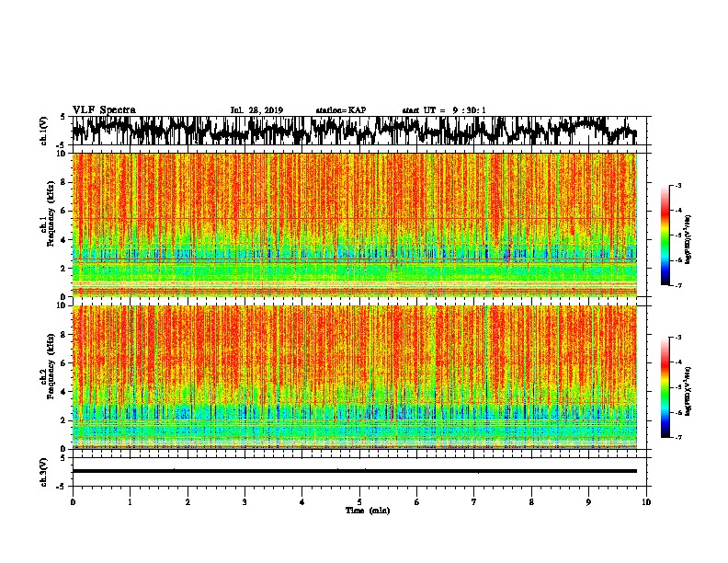This screenshot has height=563, width=728.
Task: Click time axis tick label "5"
Action: 359,502
